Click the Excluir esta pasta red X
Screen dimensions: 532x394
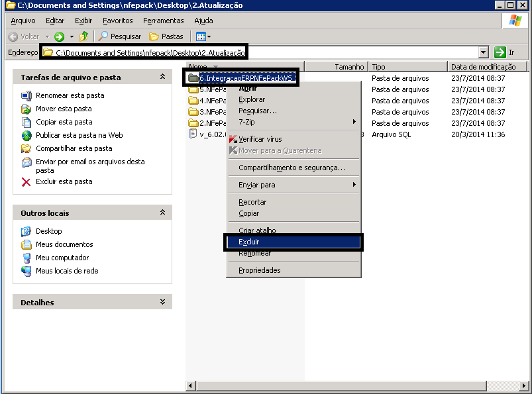[x=27, y=182]
